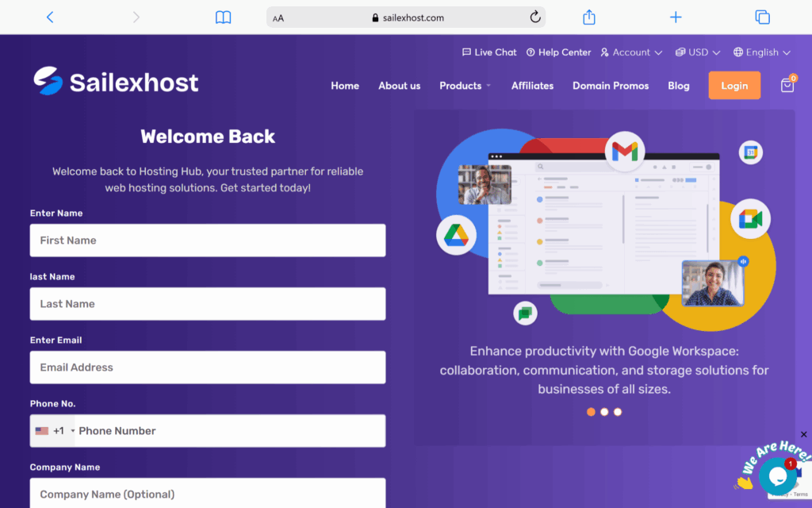Screen dimensions: 812x508
Task: Go to the Affiliates page
Action: point(532,86)
